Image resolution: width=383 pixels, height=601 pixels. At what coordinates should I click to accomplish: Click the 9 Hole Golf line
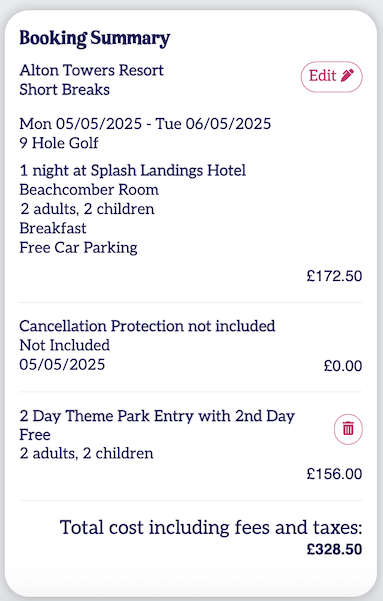click(x=59, y=143)
